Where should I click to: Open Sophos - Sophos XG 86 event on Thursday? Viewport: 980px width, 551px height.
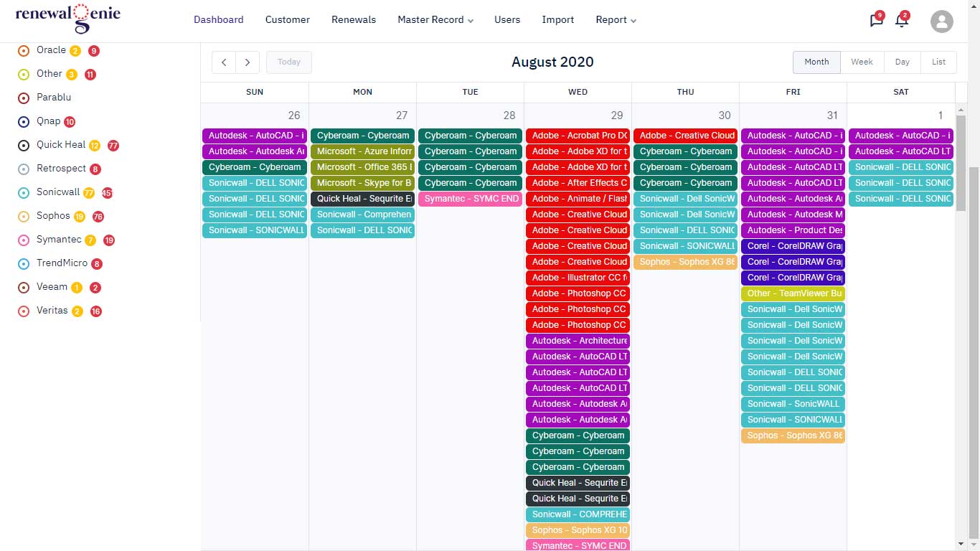tap(685, 262)
